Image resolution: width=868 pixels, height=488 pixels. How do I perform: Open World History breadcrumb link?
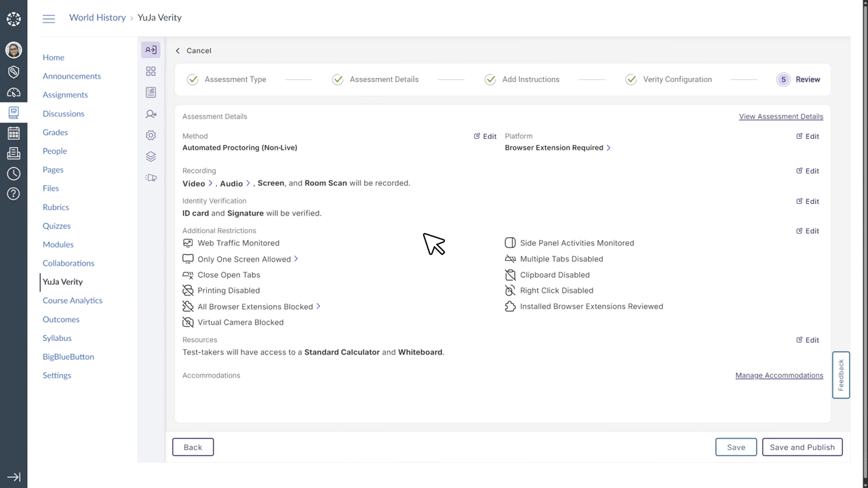pyautogui.click(x=97, y=18)
